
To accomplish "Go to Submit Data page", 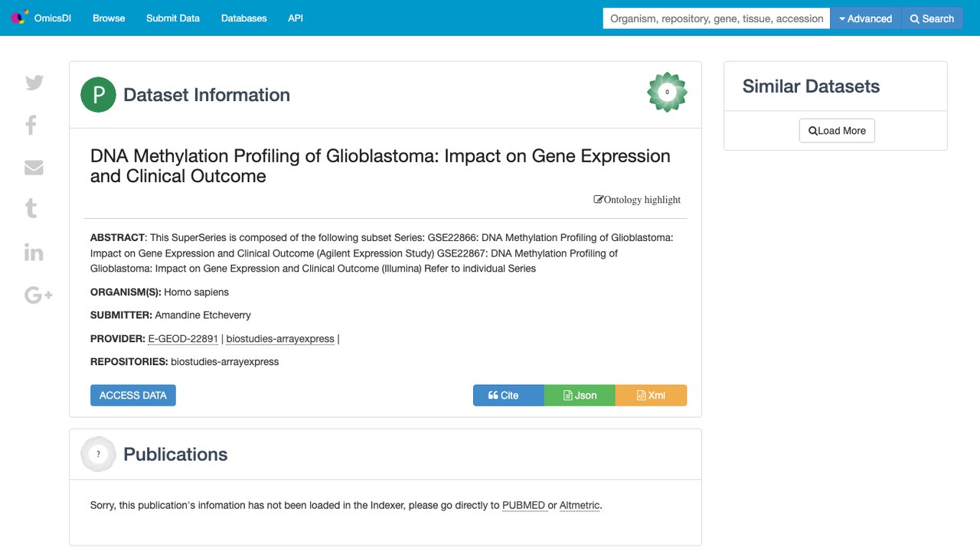I will tap(173, 18).
